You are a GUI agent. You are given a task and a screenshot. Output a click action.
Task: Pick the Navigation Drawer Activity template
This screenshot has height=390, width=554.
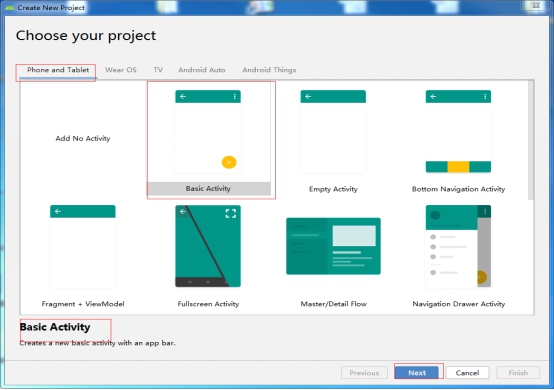point(458,246)
